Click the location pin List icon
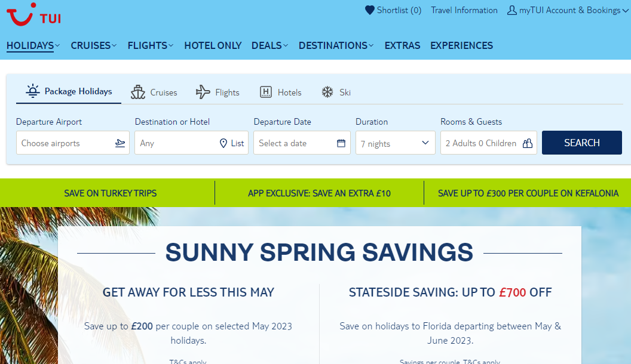 (223, 143)
